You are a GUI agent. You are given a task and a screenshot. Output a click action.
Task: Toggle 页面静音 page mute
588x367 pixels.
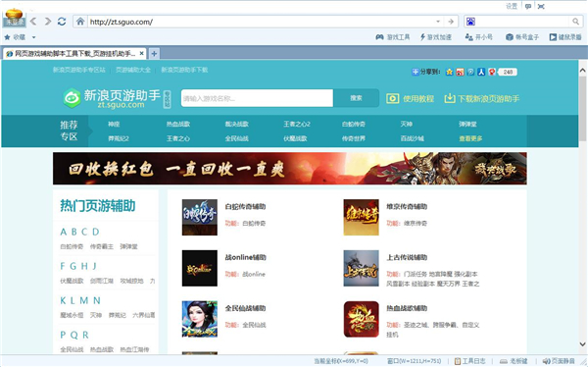pyautogui.click(x=559, y=361)
